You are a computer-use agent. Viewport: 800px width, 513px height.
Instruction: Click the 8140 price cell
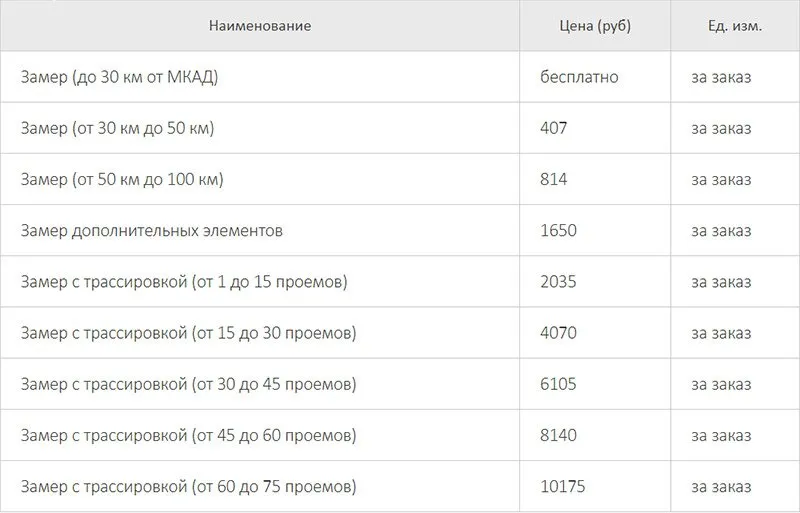595,435
